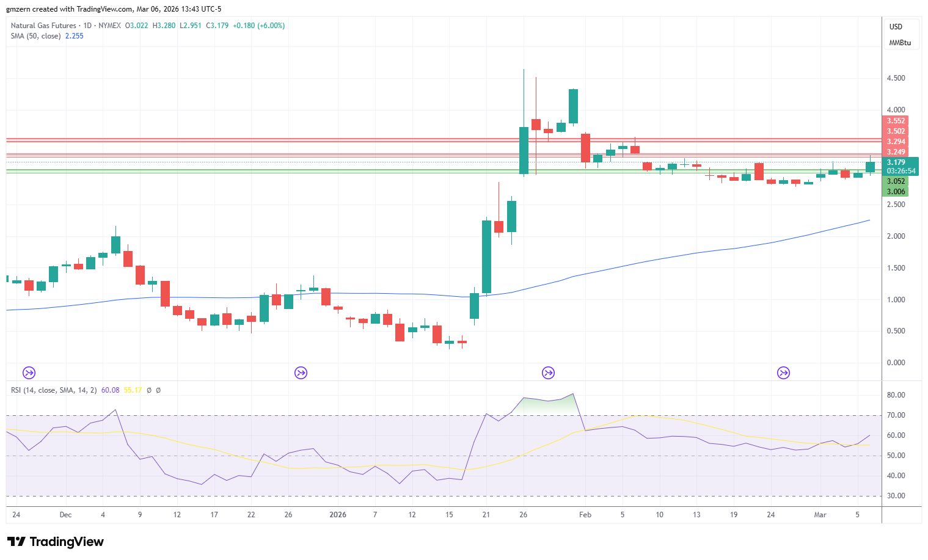Click the Dec date axis label

tap(65, 515)
